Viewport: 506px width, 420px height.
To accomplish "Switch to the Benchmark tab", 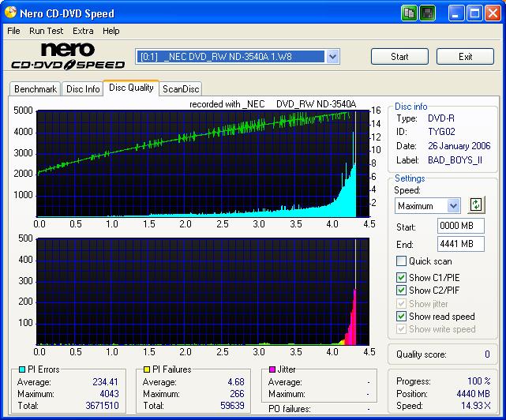I will [36, 89].
